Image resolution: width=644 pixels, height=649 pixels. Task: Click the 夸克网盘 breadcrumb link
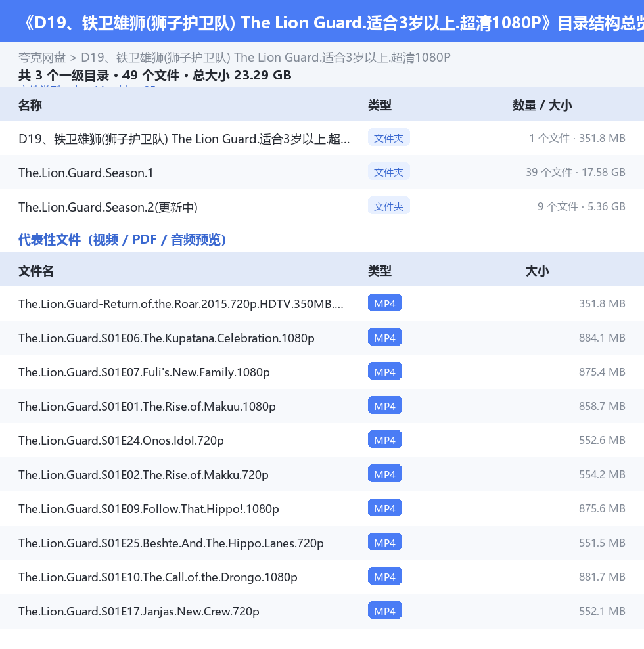(42, 57)
